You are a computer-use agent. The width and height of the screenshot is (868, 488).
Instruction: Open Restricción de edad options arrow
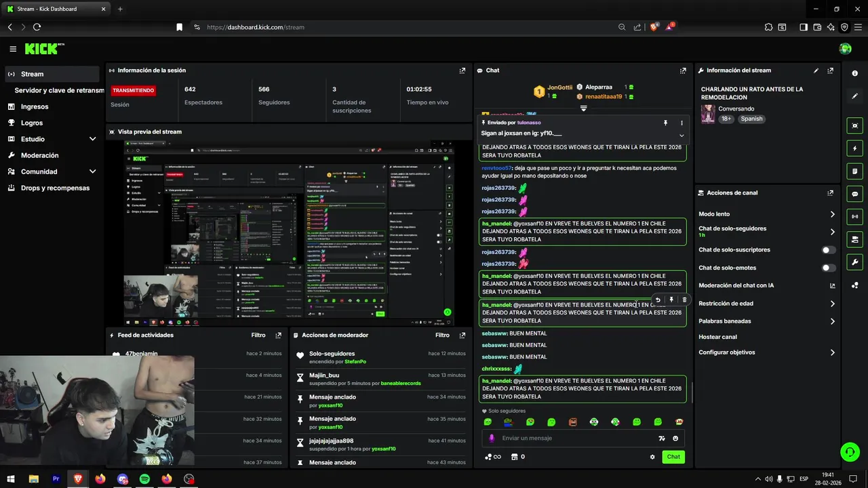point(832,304)
